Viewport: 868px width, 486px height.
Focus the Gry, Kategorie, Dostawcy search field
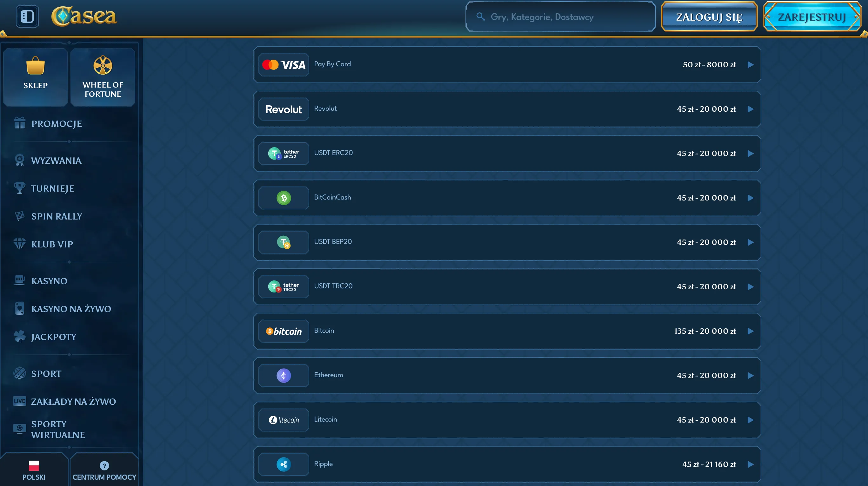(561, 17)
